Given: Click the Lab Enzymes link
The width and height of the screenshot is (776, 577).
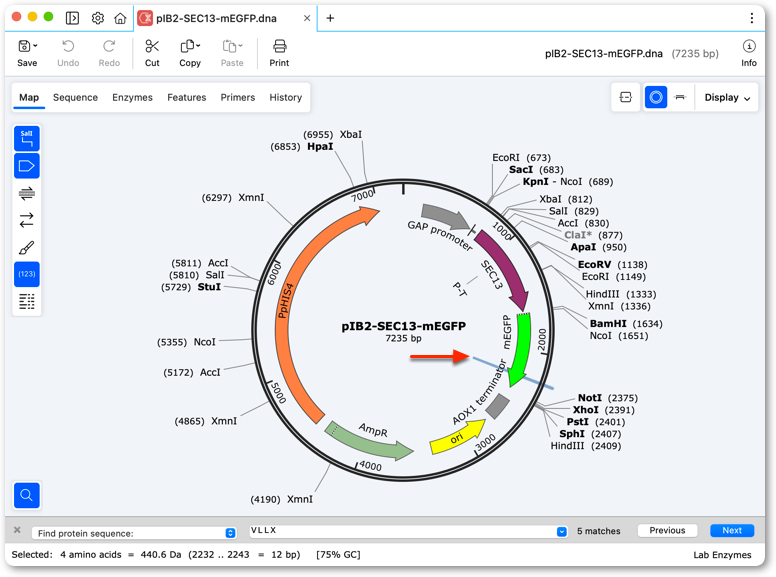Looking at the screenshot, I should (722, 555).
